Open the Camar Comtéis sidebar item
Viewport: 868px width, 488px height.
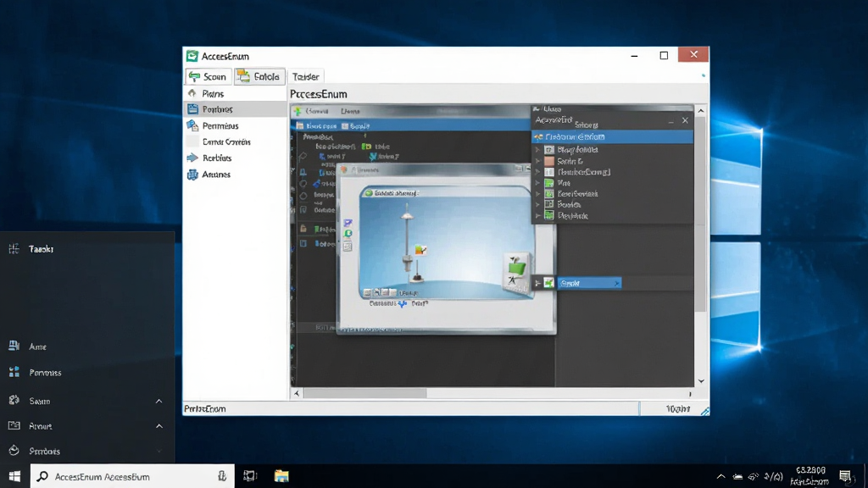coord(226,141)
